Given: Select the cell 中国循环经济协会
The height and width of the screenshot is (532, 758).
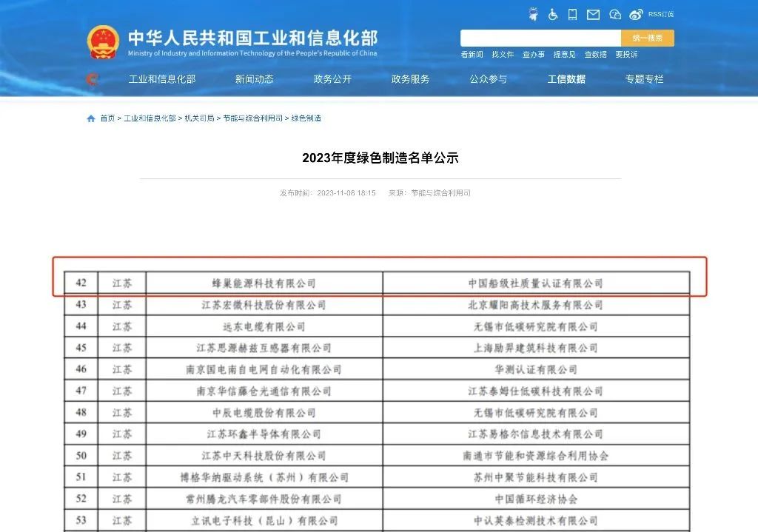Looking at the screenshot, I should pos(536,499).
